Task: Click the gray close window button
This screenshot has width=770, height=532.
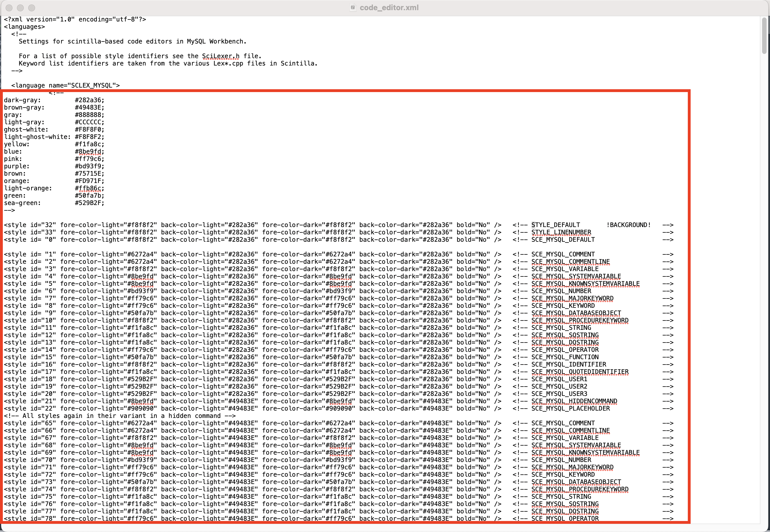Action: [9, 8]
